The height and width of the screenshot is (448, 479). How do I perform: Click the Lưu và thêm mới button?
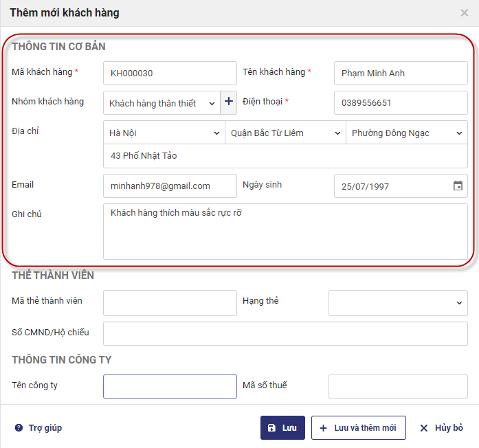coord(358,427)
